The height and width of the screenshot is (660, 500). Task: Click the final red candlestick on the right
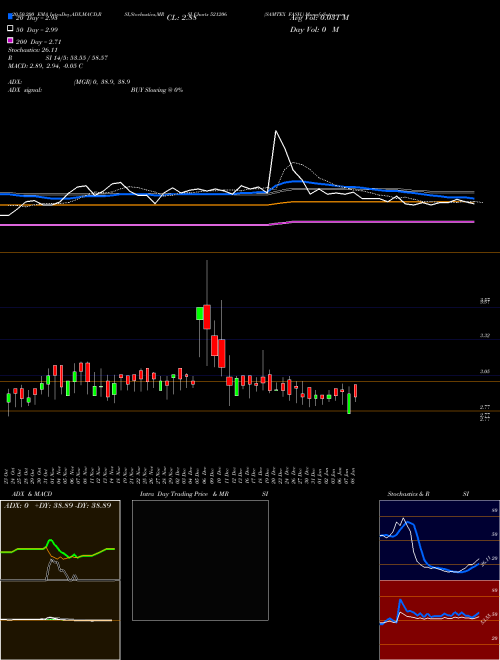[x=356, y=391]
